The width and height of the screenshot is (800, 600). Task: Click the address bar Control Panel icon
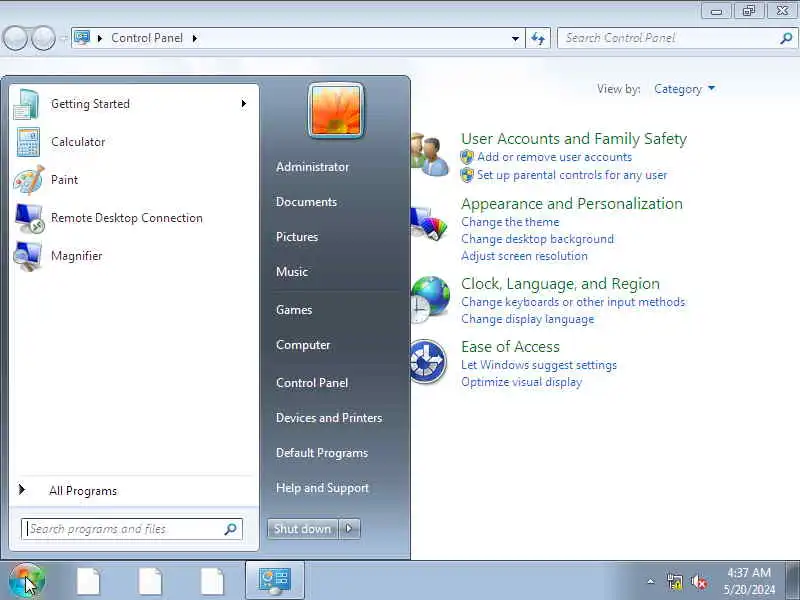tap(82, 38)
